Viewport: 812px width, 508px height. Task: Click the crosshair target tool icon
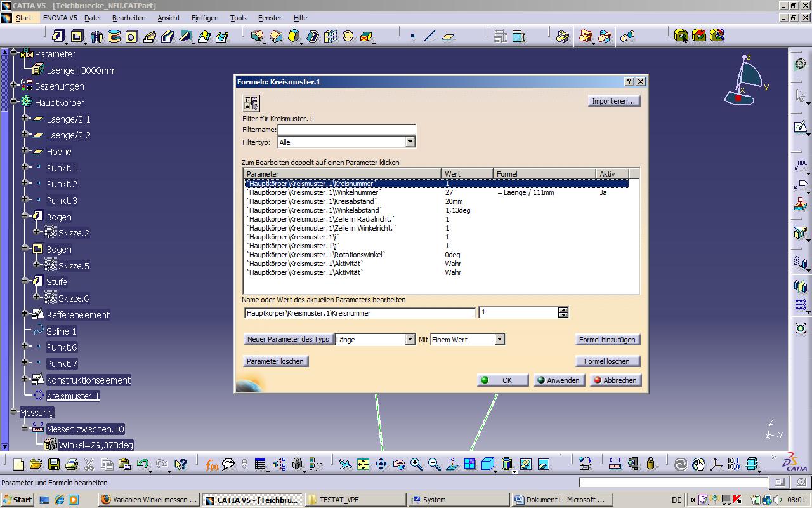(x=348, y=36)
